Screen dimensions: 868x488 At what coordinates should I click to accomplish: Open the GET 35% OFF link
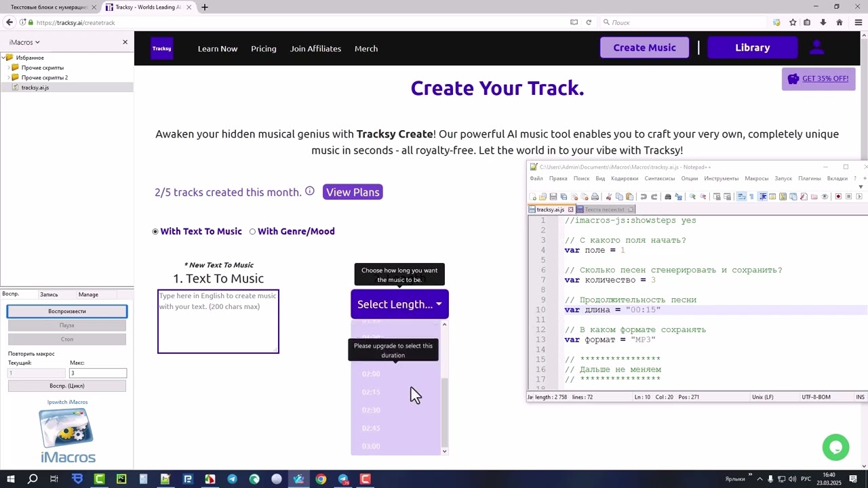[x=825, y=78]
